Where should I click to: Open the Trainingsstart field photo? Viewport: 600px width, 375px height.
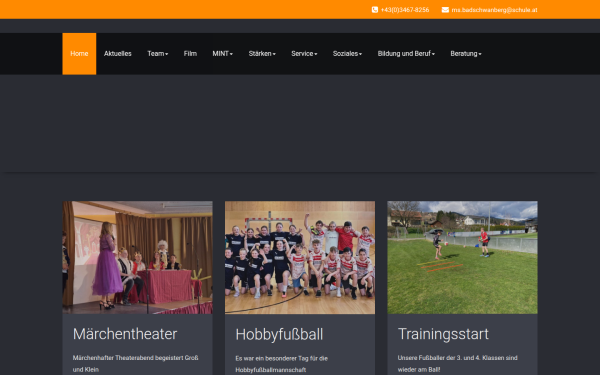click(x=462, y=258)
